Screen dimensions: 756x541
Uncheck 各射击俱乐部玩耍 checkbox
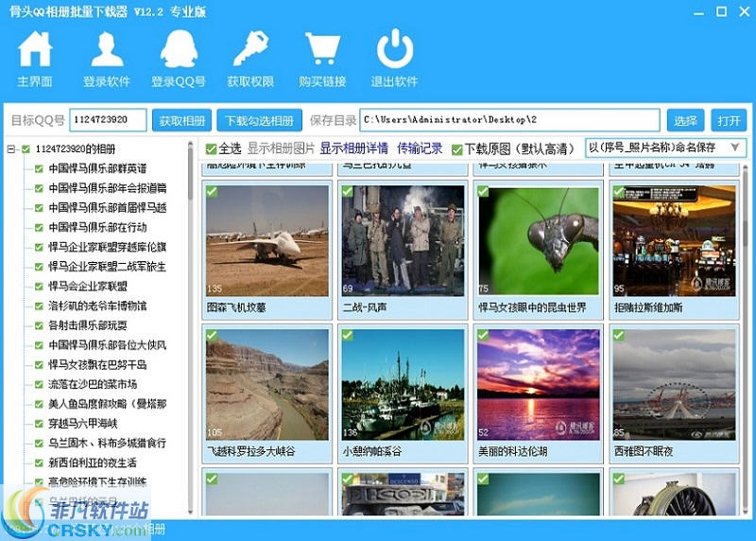click(x=39, y=325)
